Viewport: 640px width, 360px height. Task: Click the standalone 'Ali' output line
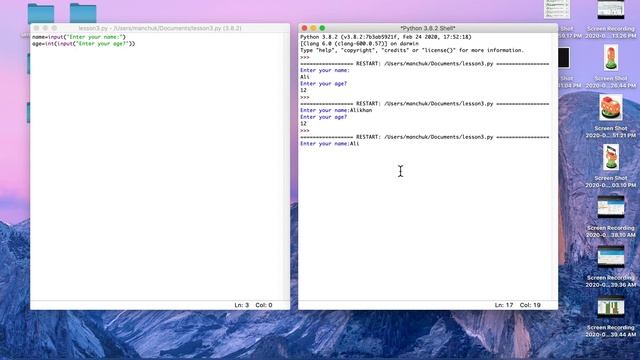pos(305,77)
